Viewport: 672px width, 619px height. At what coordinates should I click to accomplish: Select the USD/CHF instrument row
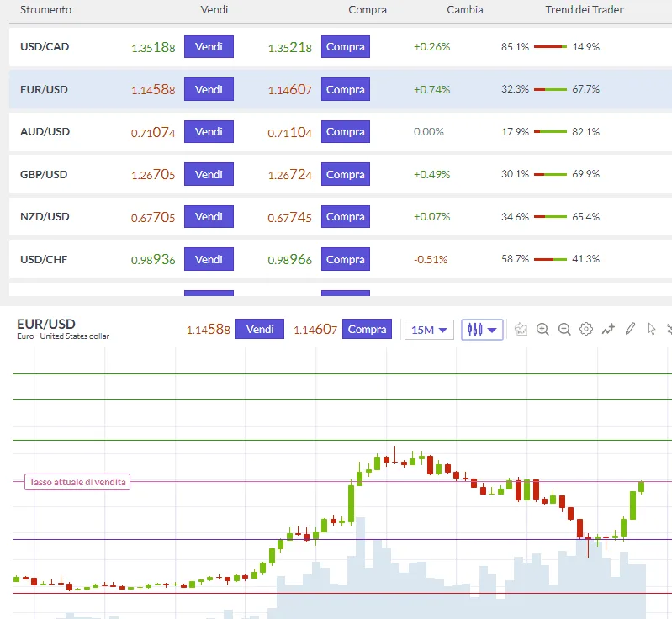tap(341, 259)
